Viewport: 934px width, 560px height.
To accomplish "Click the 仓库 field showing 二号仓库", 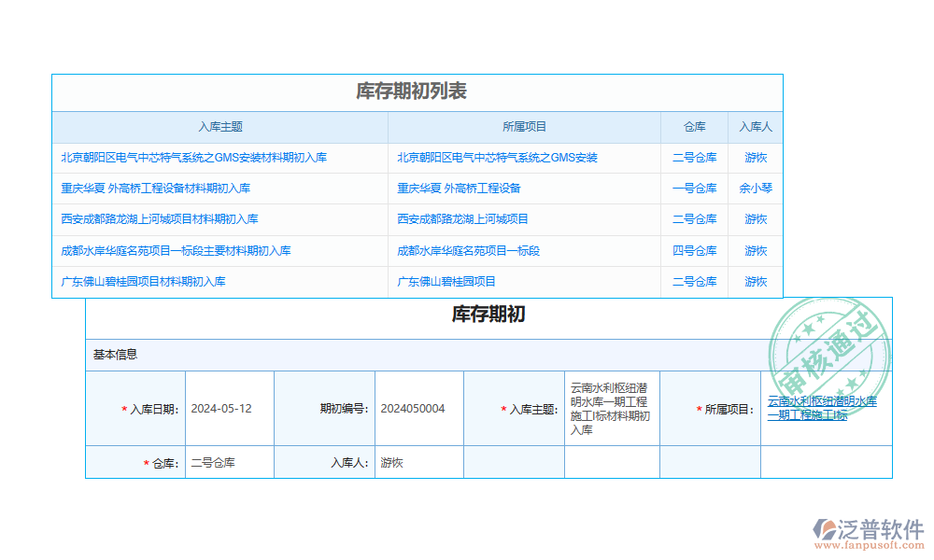I will click(213, 461).
